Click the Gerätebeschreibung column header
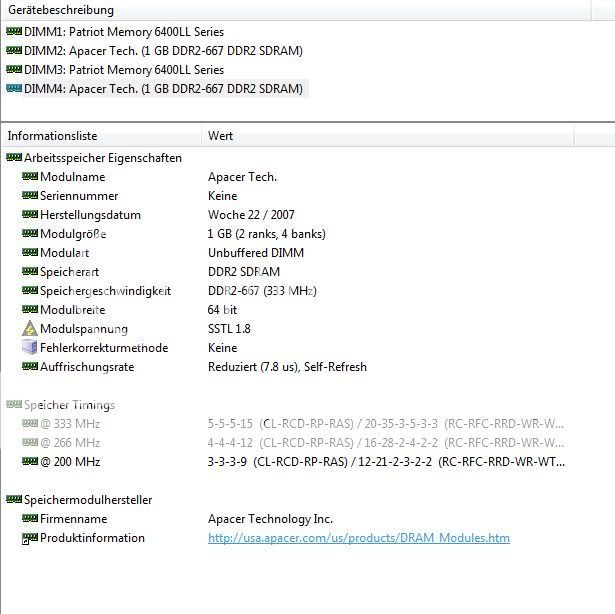This screenshot has width=615, height=614. point(296,10)
